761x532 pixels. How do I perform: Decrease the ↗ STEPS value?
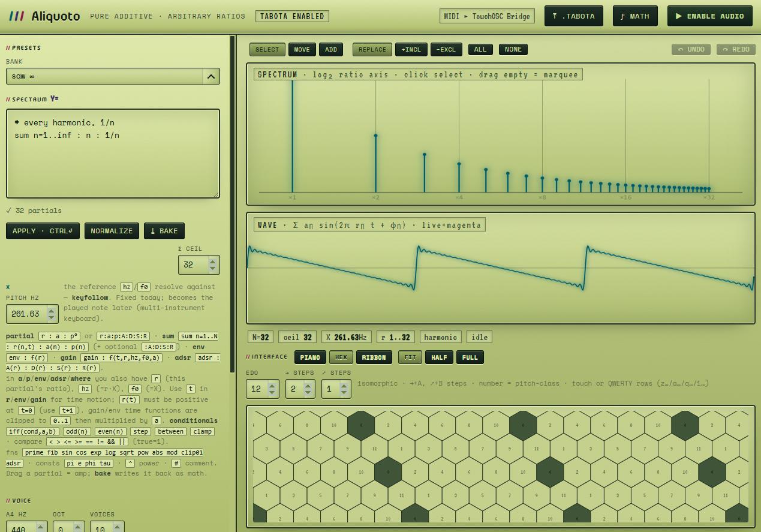pos(344,392)
